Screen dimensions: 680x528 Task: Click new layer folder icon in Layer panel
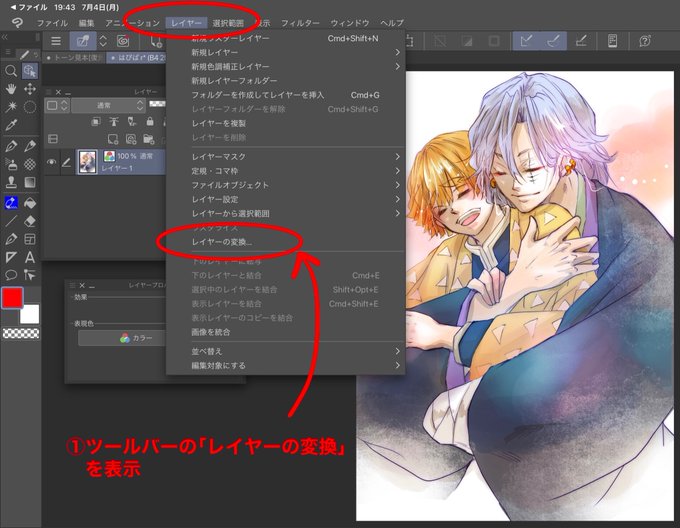148,139
